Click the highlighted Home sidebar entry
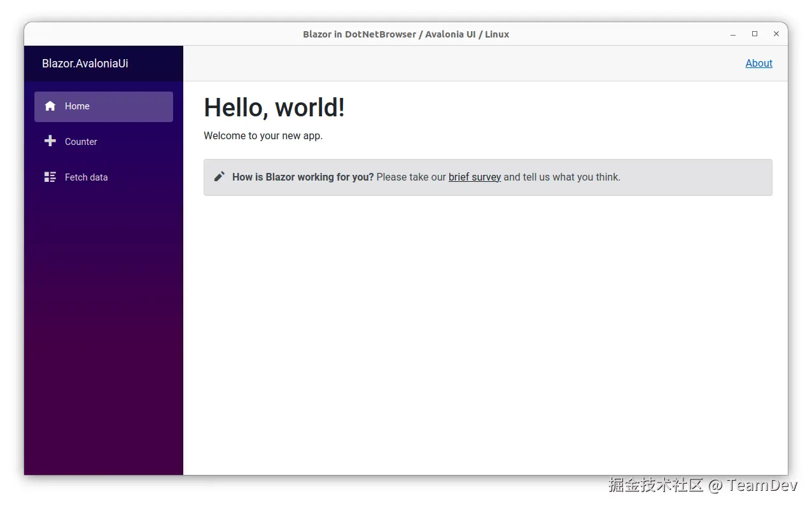 tap(103, 106)
